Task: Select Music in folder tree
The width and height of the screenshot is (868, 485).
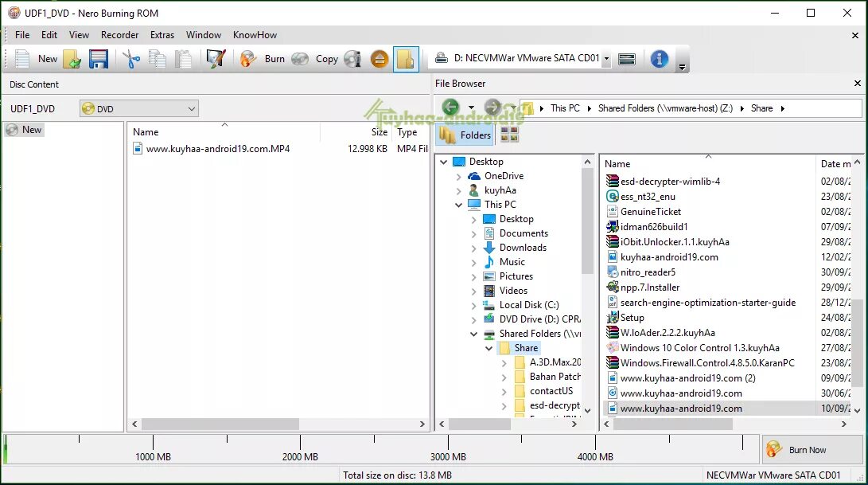Action: coord(512,262)
